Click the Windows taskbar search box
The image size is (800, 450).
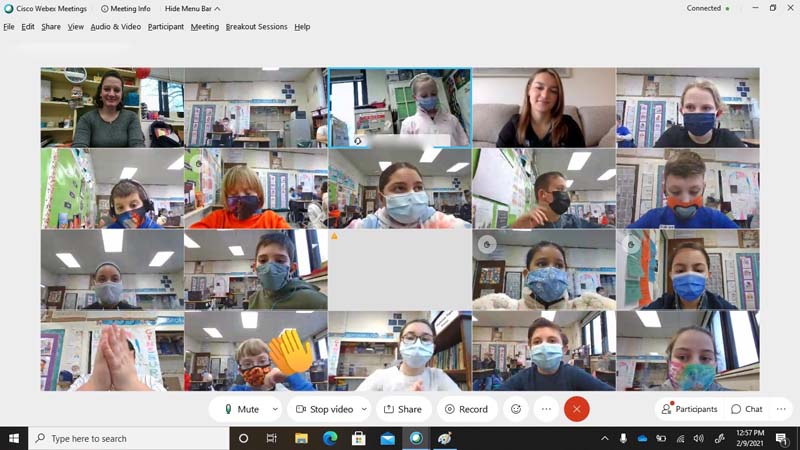[128, 438]
